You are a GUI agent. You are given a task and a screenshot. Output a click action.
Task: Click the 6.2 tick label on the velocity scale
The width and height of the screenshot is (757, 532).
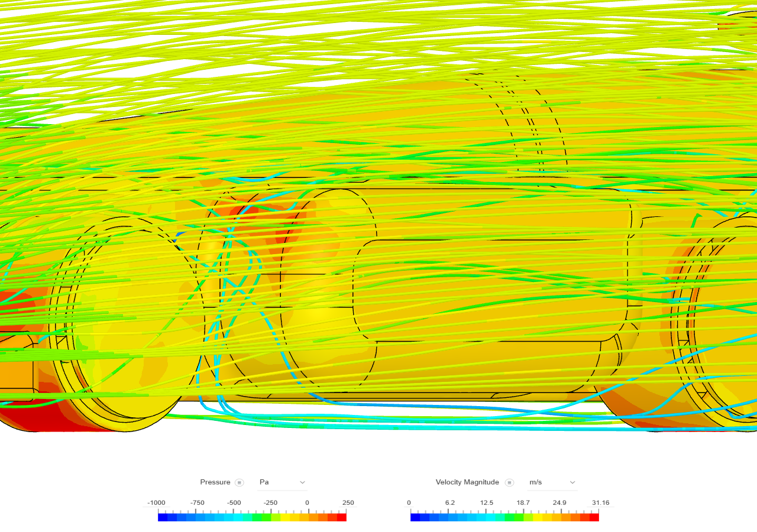tap(450, 503)
